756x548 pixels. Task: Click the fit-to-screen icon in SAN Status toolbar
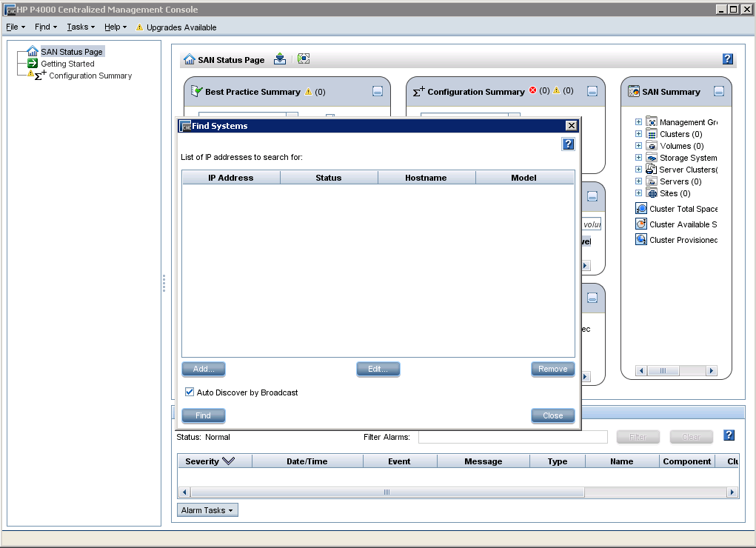coord(304,59)
